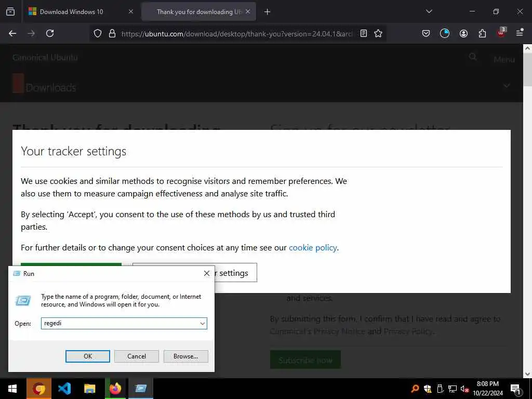Screen dimensions: 532x399
Task: Close the Download Windows 10 tab
Action: coord(131,11)
